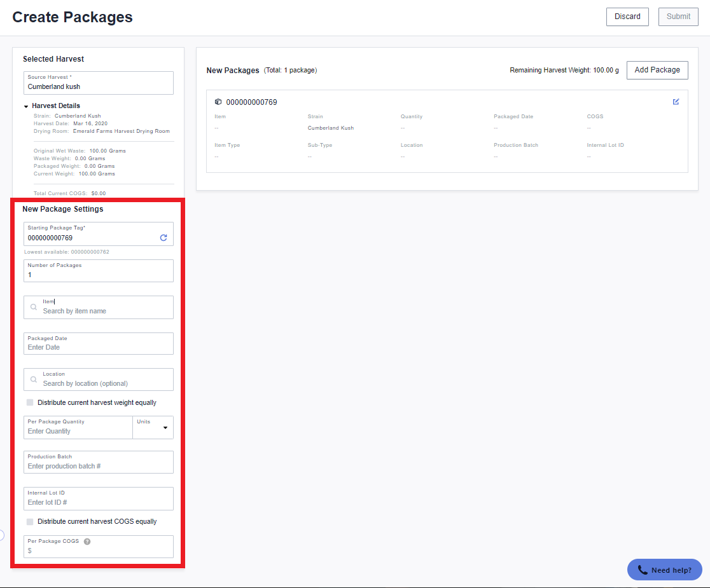710x588 pixels.
Task: Submit the new packages
Action: (x=678, y=17)
